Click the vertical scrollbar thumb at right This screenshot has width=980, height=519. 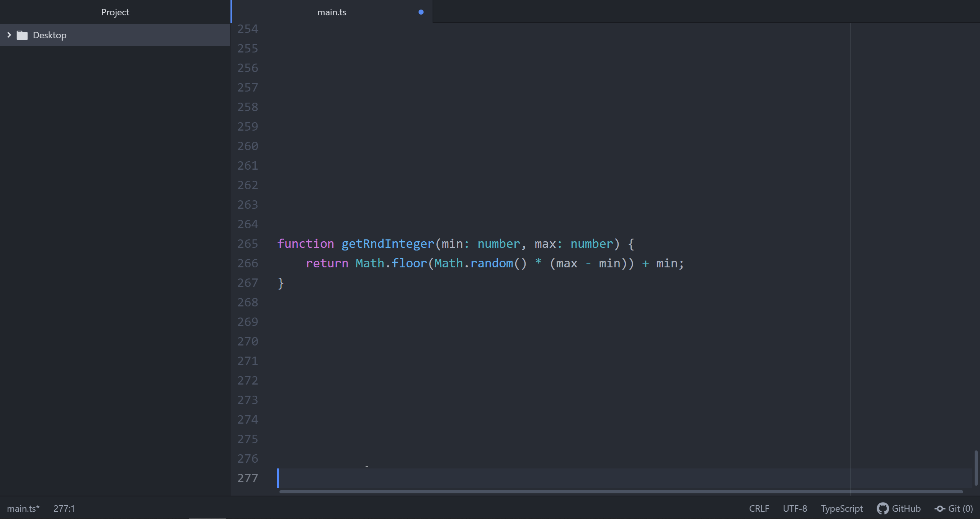pyautogui.click(x=976, y=467)
